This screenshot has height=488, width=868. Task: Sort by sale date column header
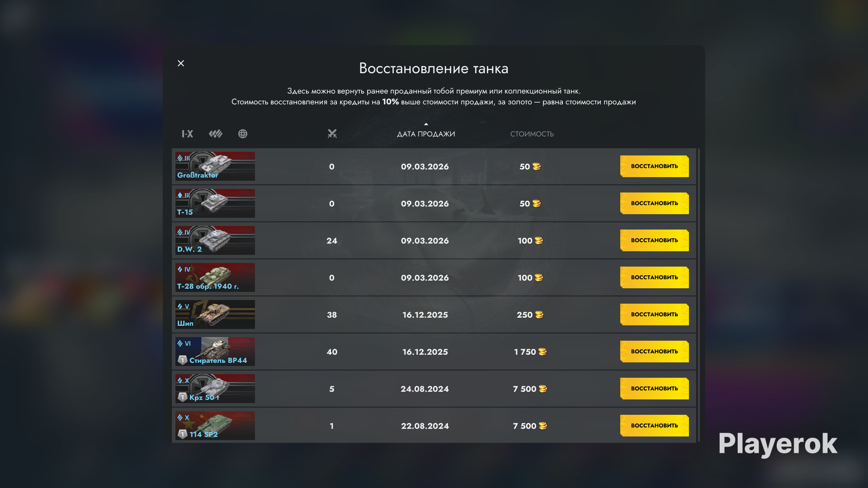click(x=426, y=134)
